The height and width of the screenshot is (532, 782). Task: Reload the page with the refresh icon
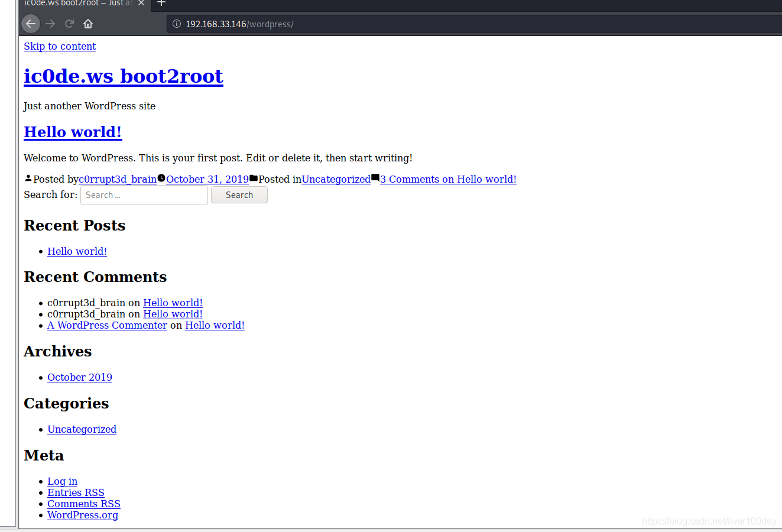coord(69,24)
